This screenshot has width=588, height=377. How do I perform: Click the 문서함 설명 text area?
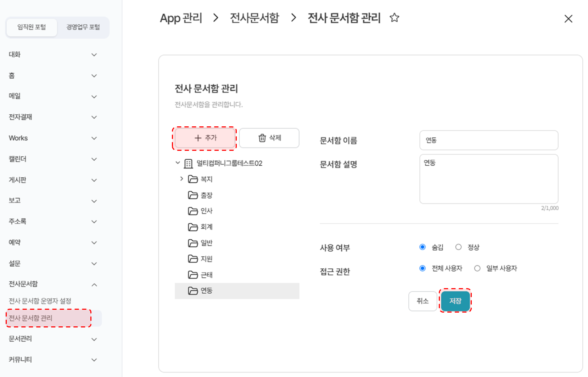tap(489, 179)
